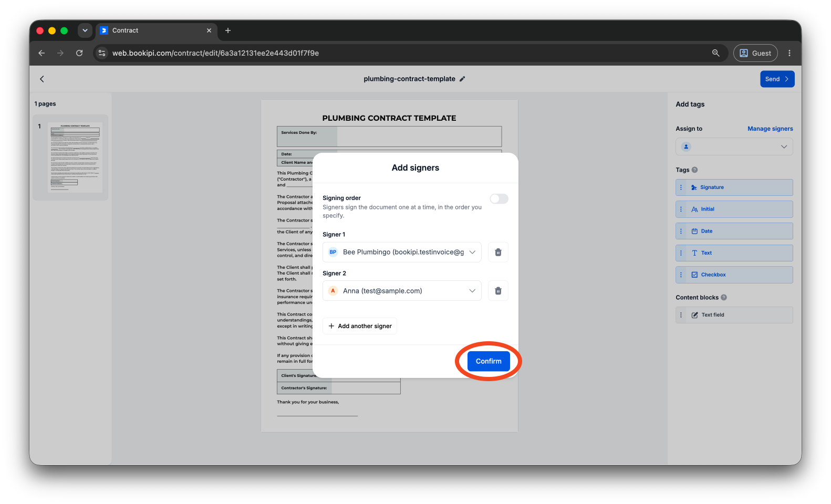This screenshot has height=504, width=831.
Task: Click the Signer 1 label
Action: point(334,235)
